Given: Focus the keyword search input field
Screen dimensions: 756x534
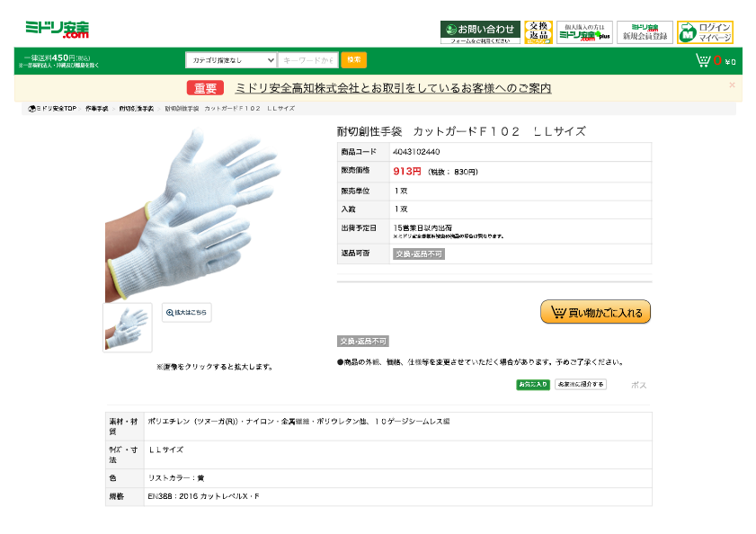Looking at the screenshot, I should (x=308, y=60).
